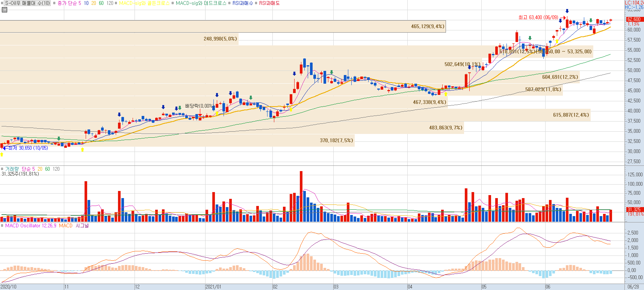Click the RSI과매수 indicator label
644x290 pixels.
[243, 3]
